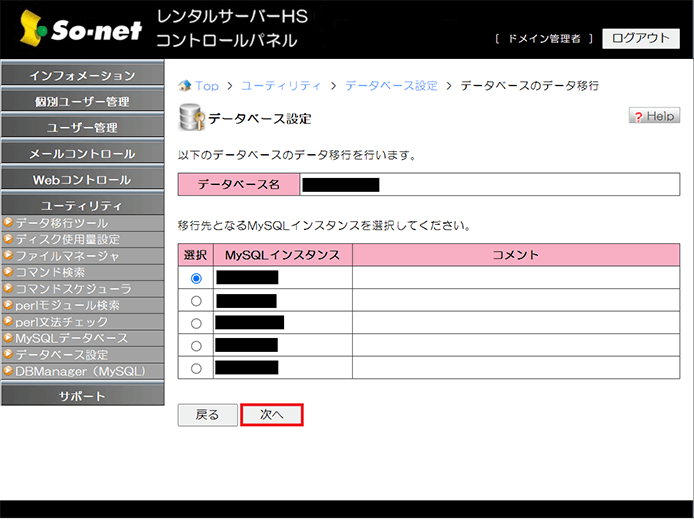Click the 次へ button
This screenshot has height=520, width=694.
pyautogui.click(x=271, y=415)
